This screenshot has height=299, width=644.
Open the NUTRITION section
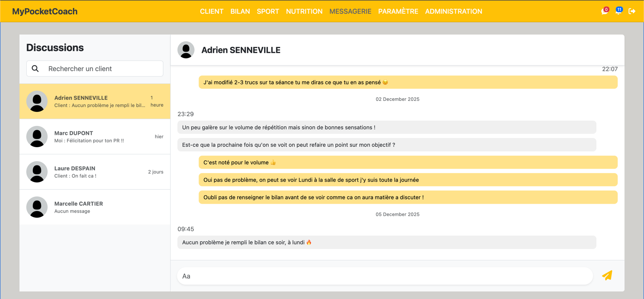click(304, 11)
